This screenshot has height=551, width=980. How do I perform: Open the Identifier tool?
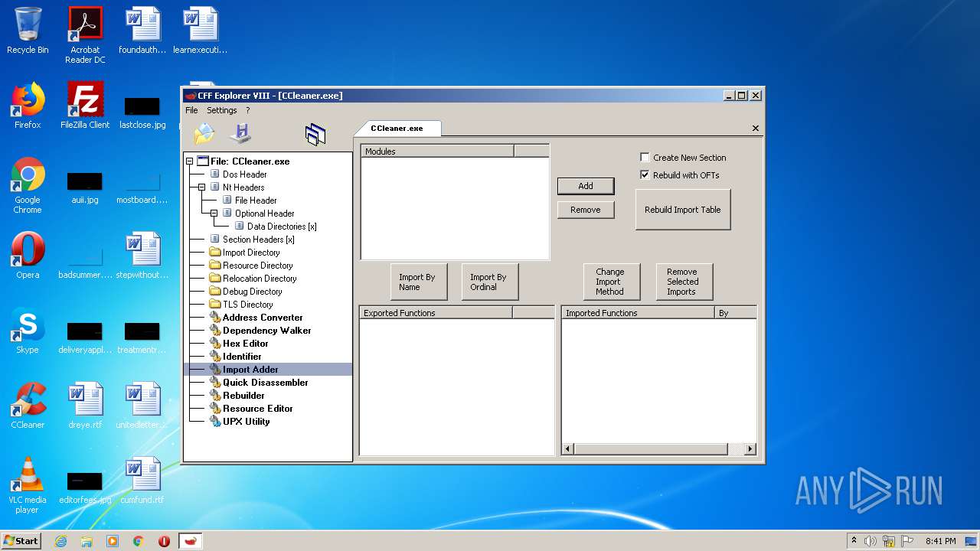coord(242,357)
